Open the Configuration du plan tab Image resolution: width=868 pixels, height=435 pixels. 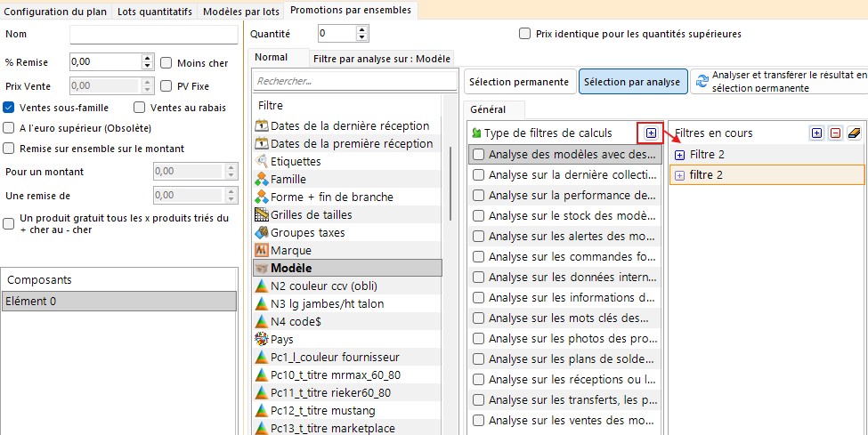(55, 12)
